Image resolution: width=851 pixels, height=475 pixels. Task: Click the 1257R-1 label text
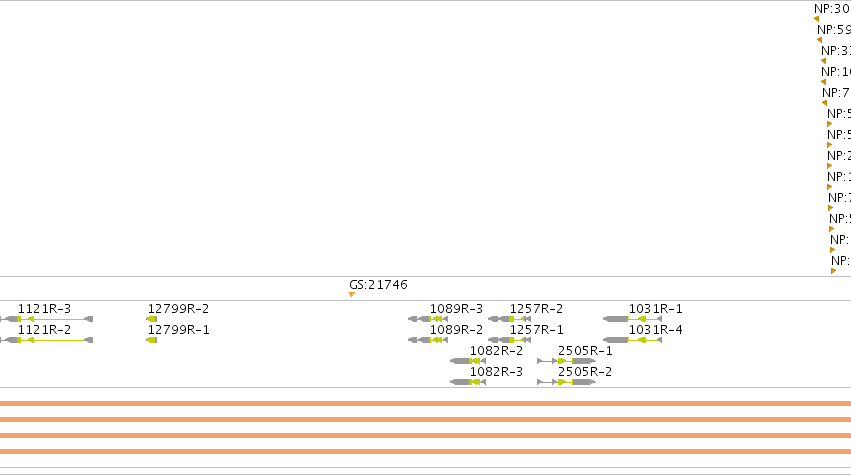[x=536, y=330]
